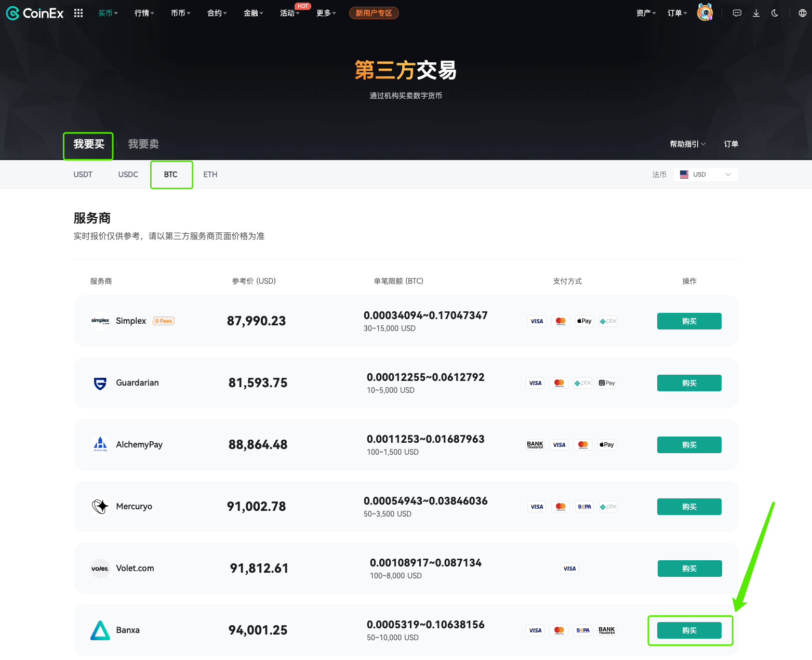Switch to the 我要买 tab
Viewport: 812px width, 660px height.
click(89, 144)
